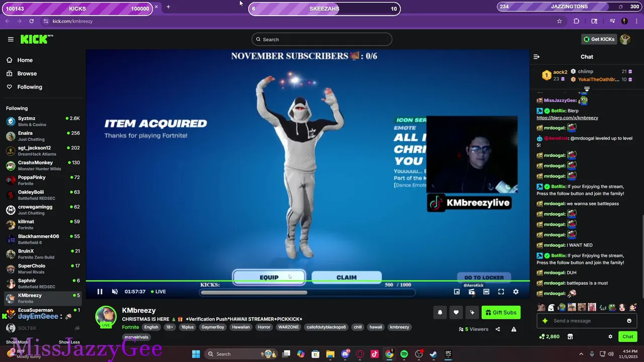Bookmark page with star icon
The width and height of the screenshot is (644, 362).
click(559, 21)
